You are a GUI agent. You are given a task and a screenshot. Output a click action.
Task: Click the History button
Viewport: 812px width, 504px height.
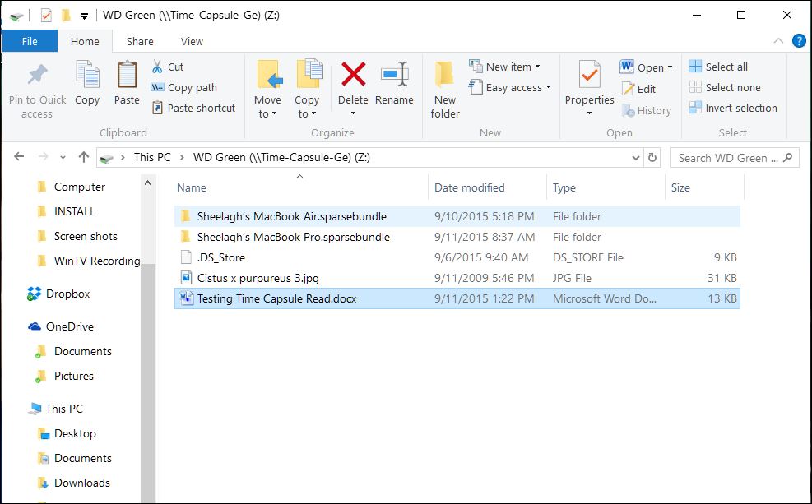tap(647, 110)
